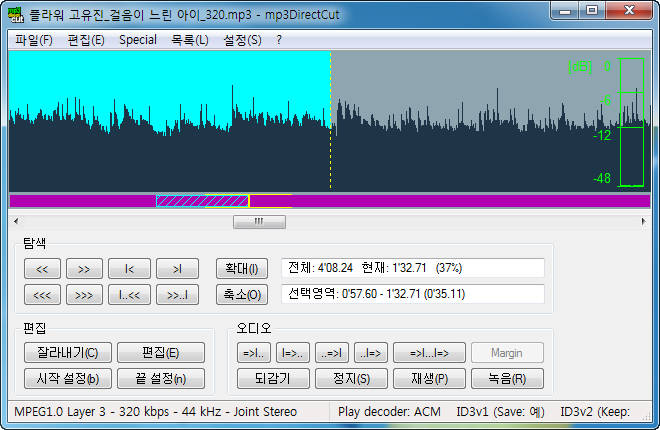660x430 pixels.
Task: Click the 축소(O) zoom out button
Action: (x=240, y=295)
